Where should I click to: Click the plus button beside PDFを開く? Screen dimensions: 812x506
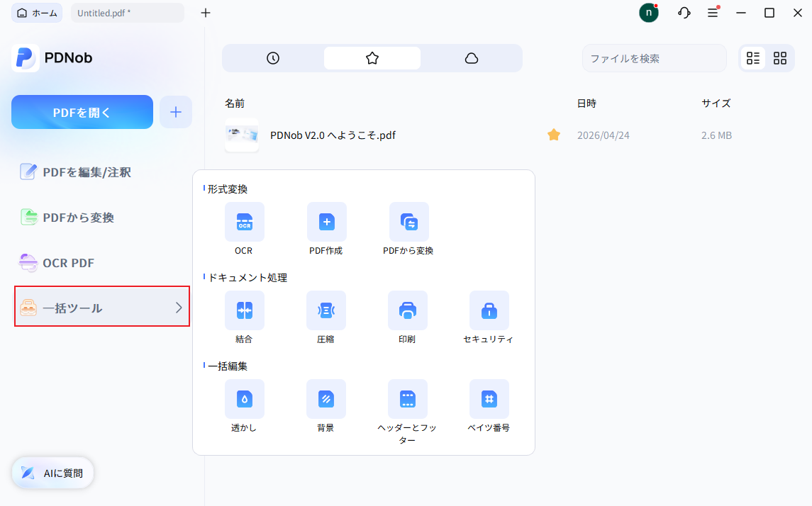click(176, 112)
